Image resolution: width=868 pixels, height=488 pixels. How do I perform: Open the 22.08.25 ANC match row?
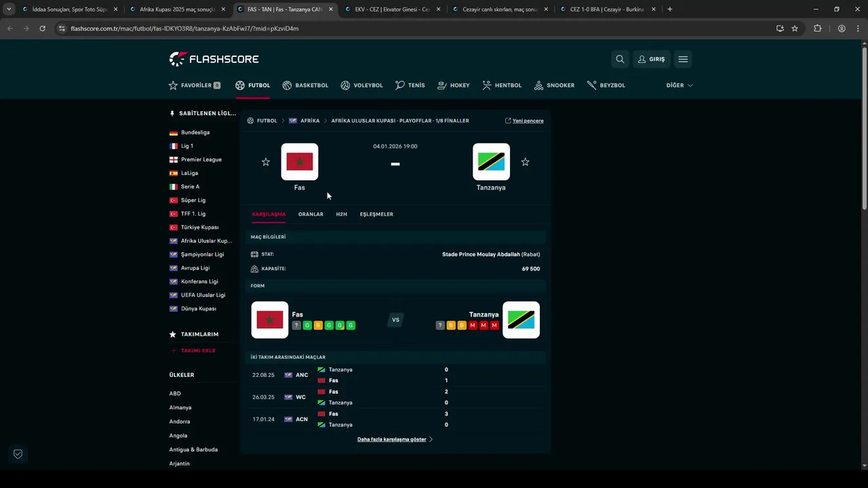click(395, 375)
